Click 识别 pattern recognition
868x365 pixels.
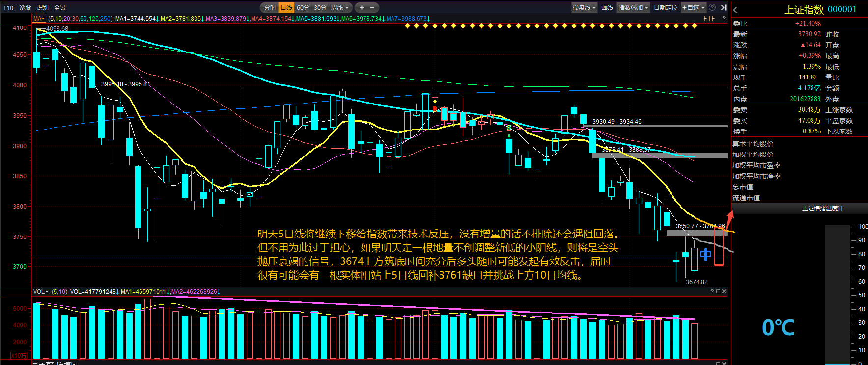tap(43, 7)
